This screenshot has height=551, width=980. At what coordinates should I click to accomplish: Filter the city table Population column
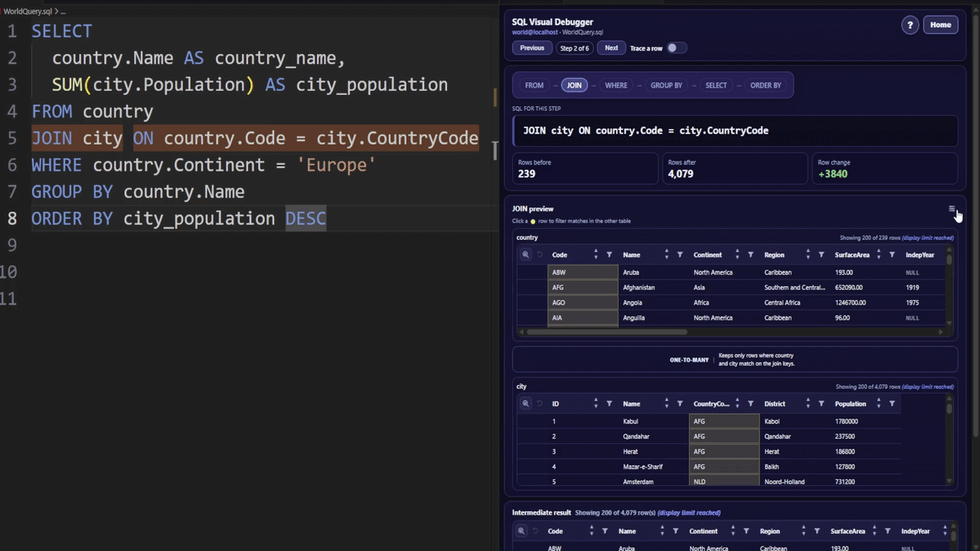(x=892, y=404)
